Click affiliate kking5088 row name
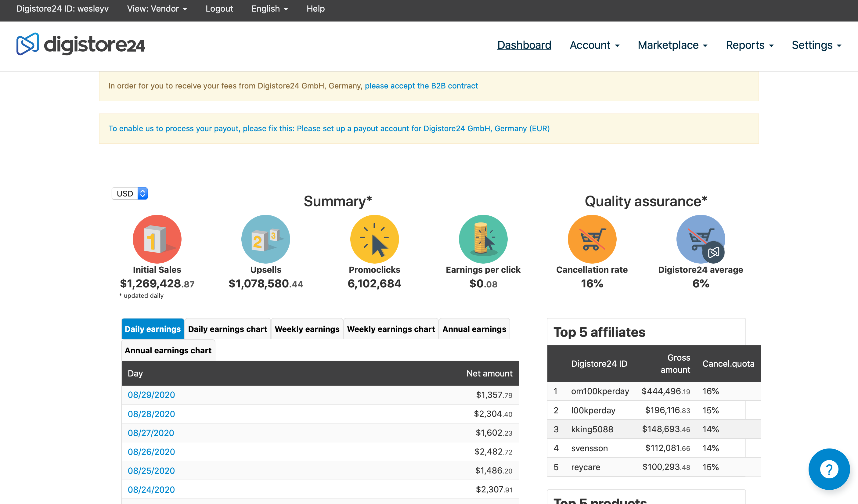Viewport: 858px width, 504px height. [x=592, y=429]
